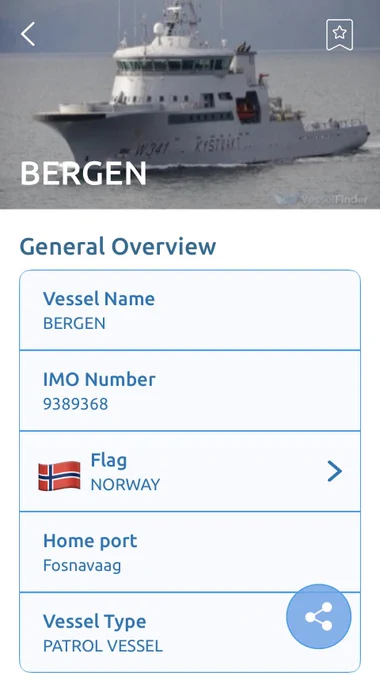Image resolution: width=380 pixels, height=680 pixels.
Task: Tap the Norwegian flag emoji icon
Action: (59, 476)
